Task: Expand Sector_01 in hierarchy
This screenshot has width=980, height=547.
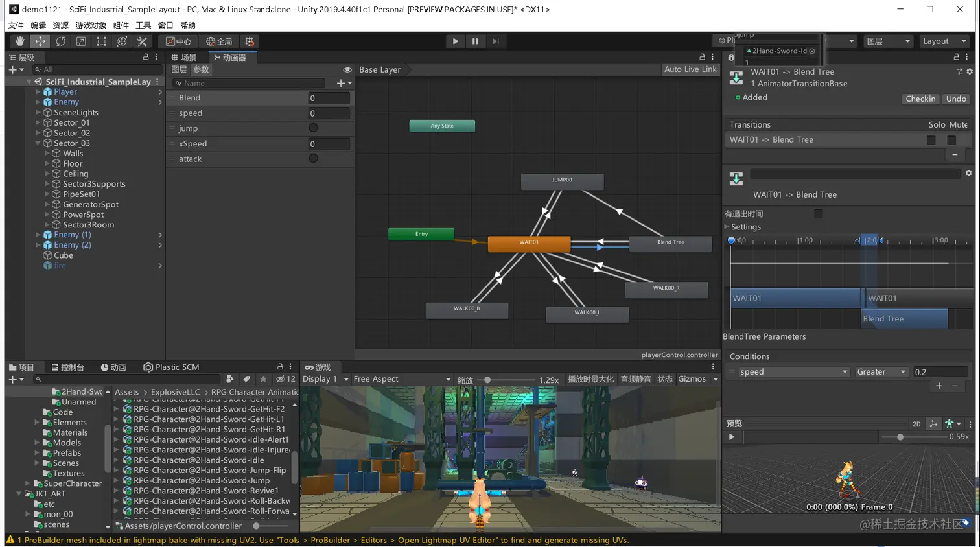Action: [x=38, y=122]
